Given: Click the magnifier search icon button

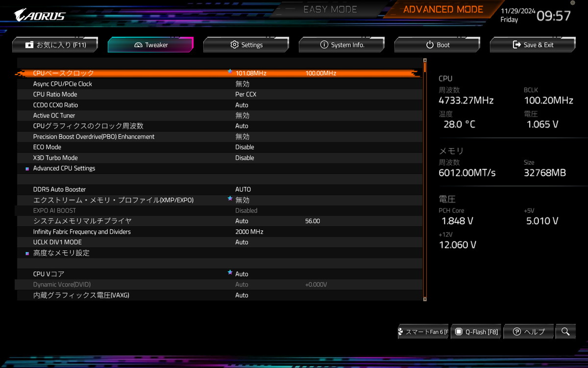Looking at the screenshot, I should tap(565, 332).
